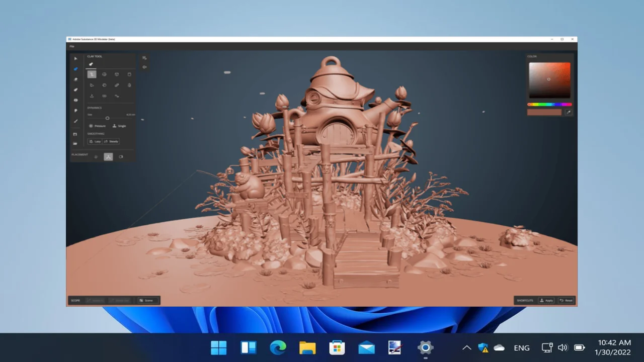Open the File menu
644x362 pixels.
pyautogui.click(x=72, y=46)
